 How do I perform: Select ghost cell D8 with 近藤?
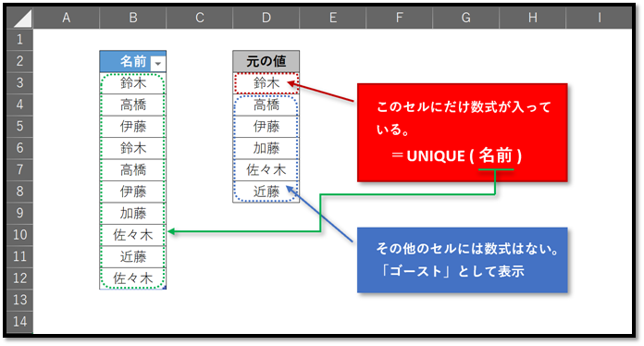click(266, 192)
